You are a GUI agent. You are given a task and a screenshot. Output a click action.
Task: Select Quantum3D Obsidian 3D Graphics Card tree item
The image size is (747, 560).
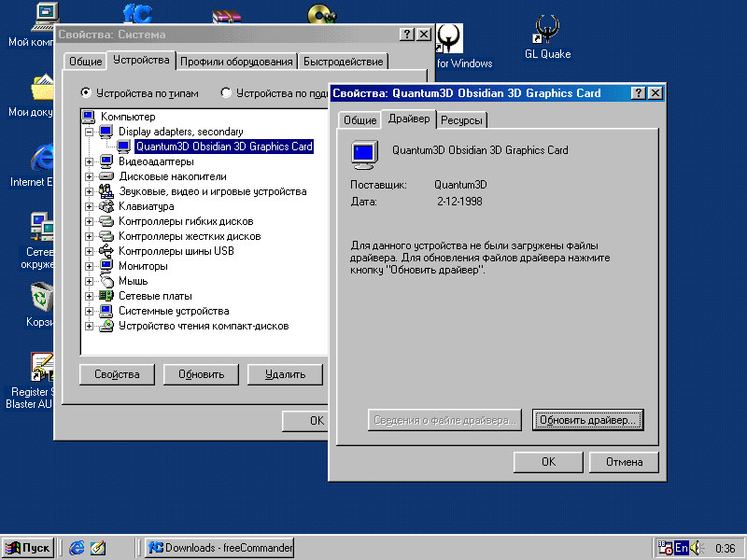(224, 147)
